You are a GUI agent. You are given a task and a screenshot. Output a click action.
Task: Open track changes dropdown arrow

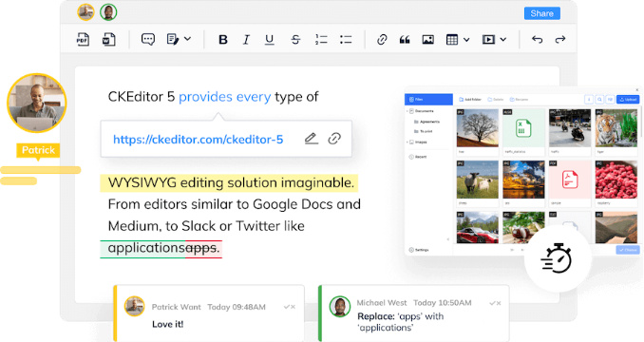coord(187,39)
